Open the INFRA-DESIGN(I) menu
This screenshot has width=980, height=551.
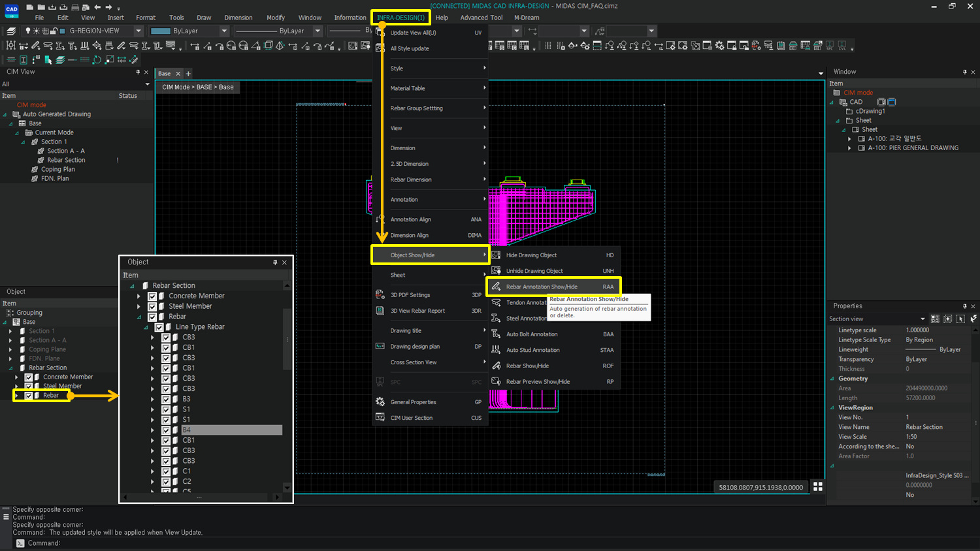click(x=400, y=18)
